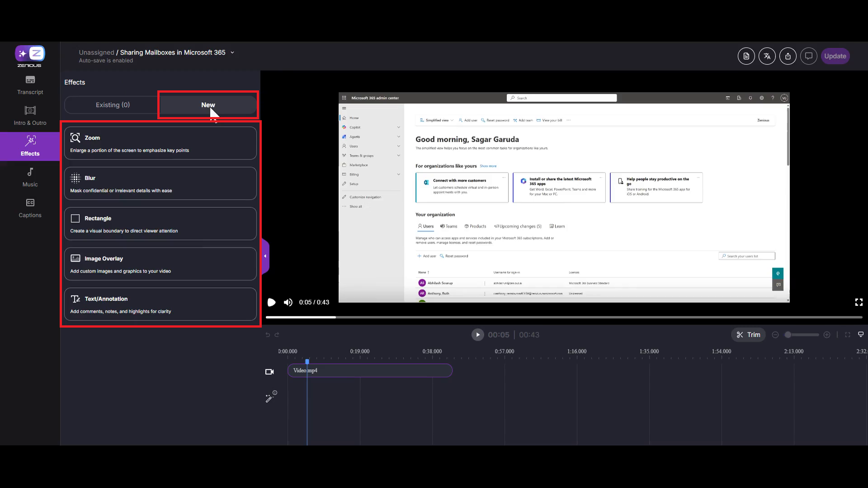The image size is (868, 488).
Task: Expand the project title dropdown
Action: [x=232, y=52]
